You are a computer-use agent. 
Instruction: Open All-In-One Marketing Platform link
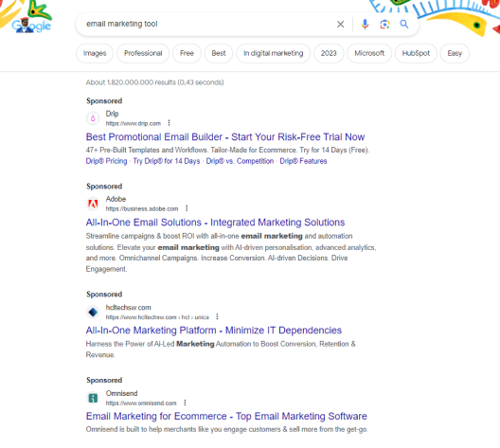pos(214,331)
